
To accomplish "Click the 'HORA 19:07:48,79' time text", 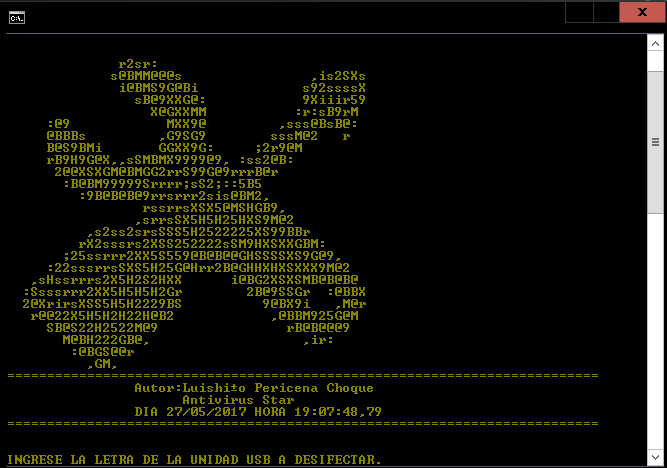I will pos(318,412).
